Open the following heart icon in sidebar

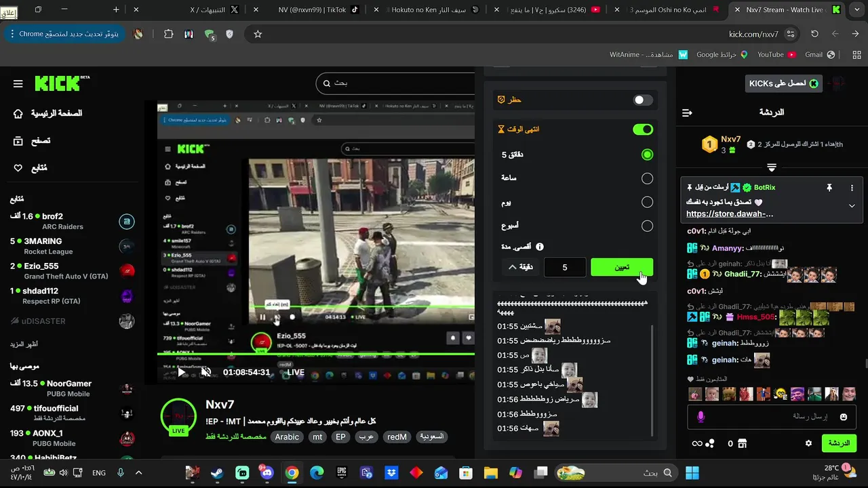(x=18, y=168)
